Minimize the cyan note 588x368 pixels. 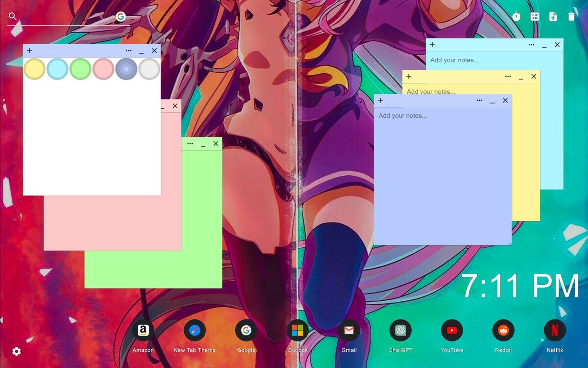[544, 46]
